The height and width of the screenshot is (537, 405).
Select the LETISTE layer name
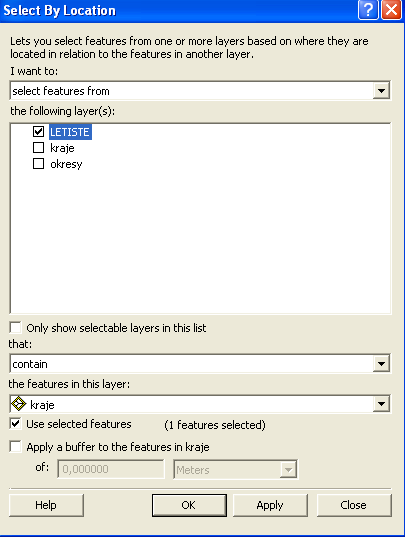[70, 132]
